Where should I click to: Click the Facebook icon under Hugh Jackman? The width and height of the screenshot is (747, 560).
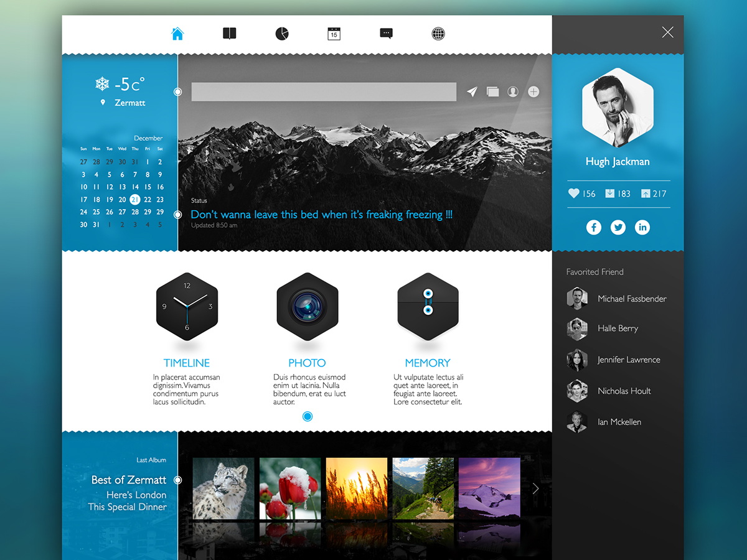click(594, 227)
